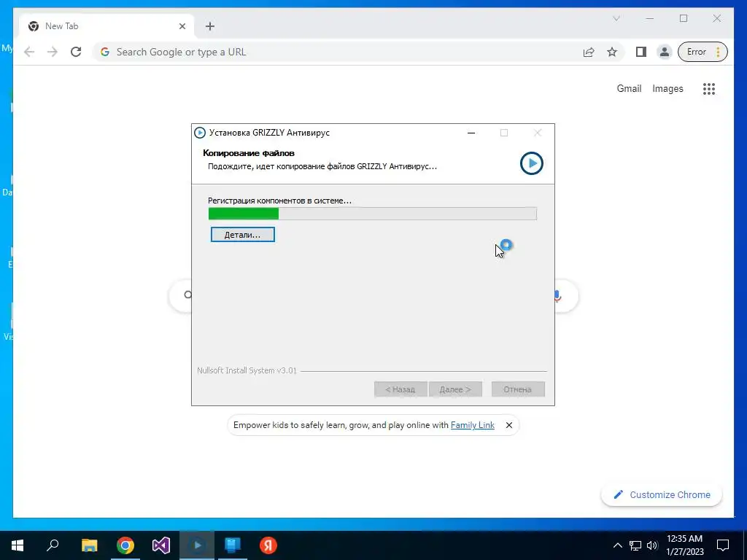Switch to Chrome on the taskbar
The height and width of the screenshot is (560, 747).
coord(125,545)
